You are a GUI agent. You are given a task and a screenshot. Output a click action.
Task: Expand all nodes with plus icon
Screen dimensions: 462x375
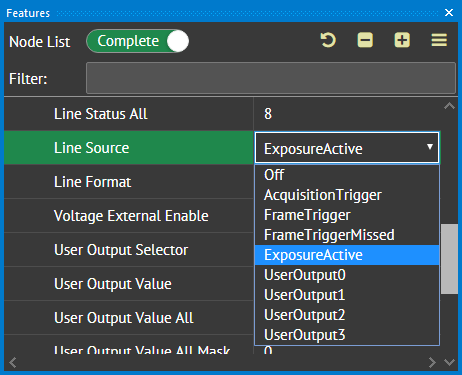[x=402, y=41]
